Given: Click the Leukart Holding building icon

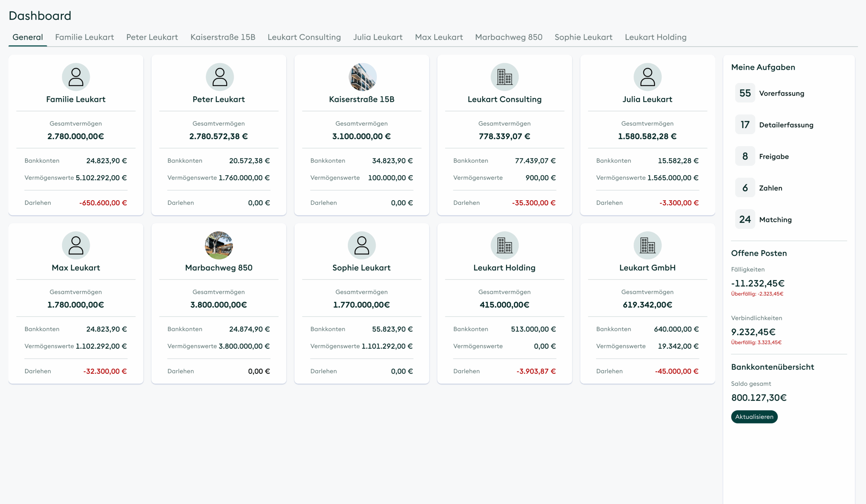Looking at the screenshot, I should click(x=504, y=245).
